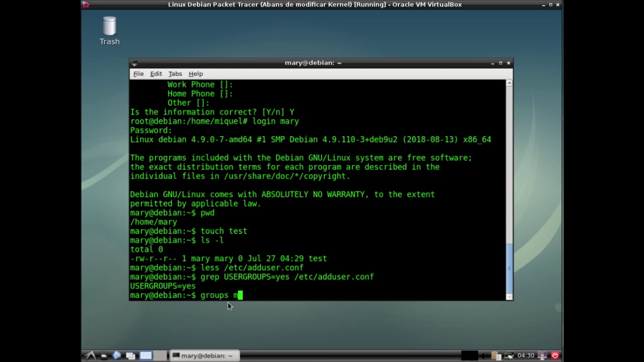Click the terminal scrollbar down arrow
The width and height of the screenshot is (644, 362).
pos(509,297)
